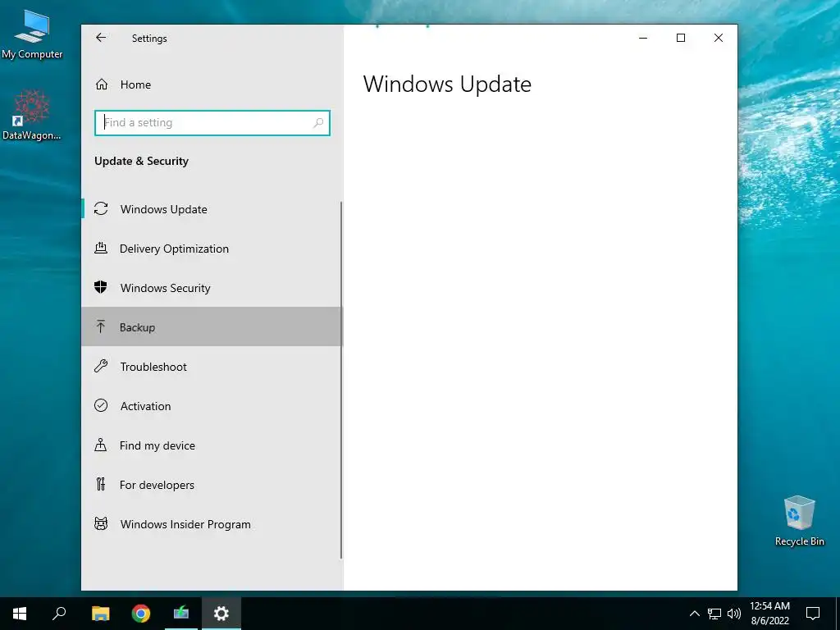This screenshot has width=840, height=630.
Task: Click the Delivery Optimization icon
Action: coord(101,248)
